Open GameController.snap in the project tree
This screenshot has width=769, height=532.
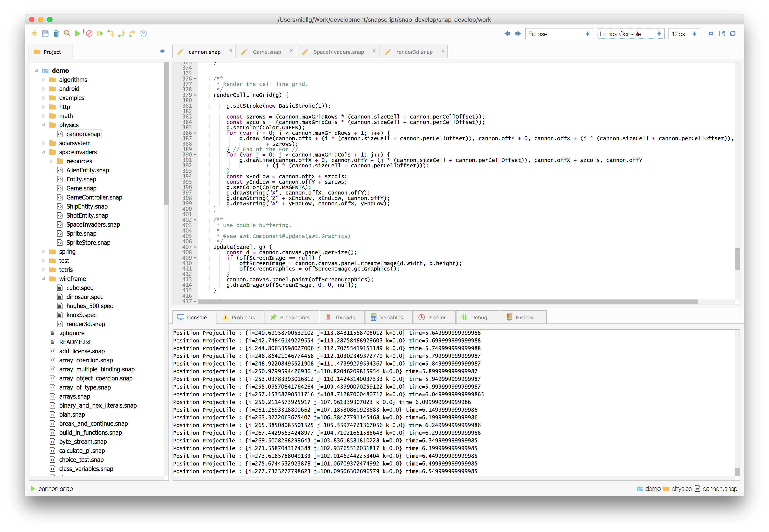(x=94, y=197)
